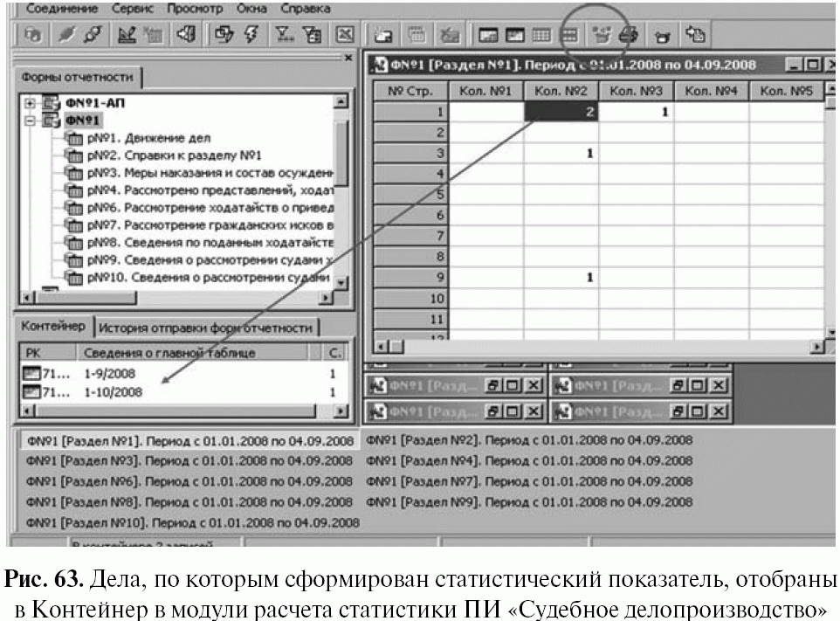The width and height of the screenshot is (840, 621).
Task: Select row 3 cell with value 1
Action: click(x=561, y=153)
